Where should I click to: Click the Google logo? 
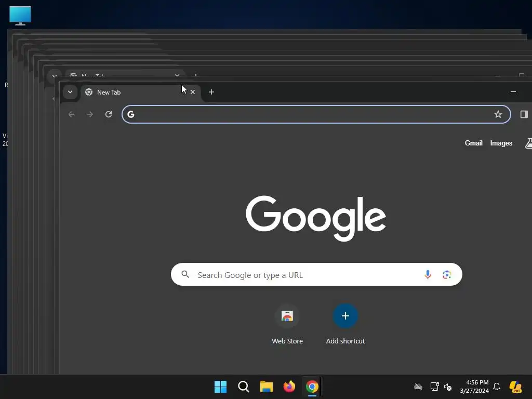coord(316,218)
